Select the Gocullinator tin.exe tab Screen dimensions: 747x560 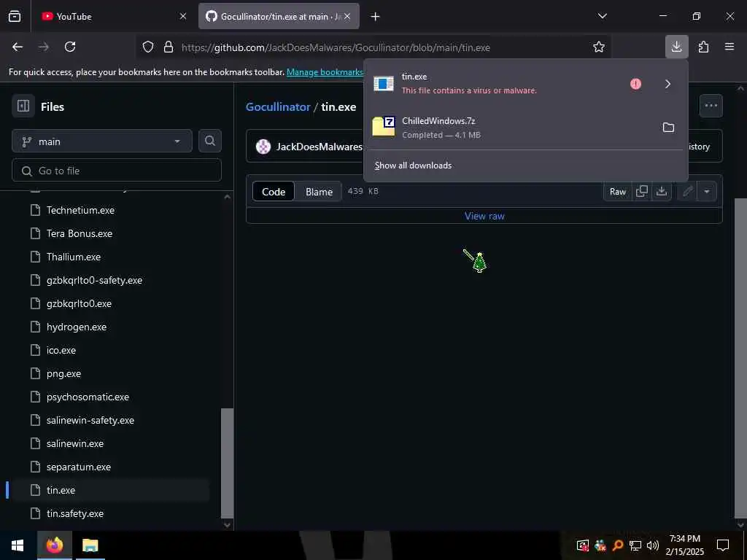tap(279, 16)
